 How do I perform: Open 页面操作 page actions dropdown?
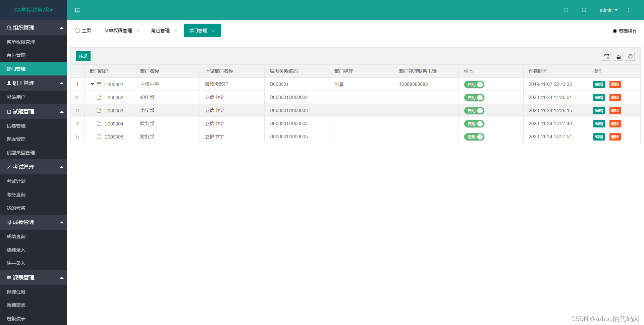point(625,31)
